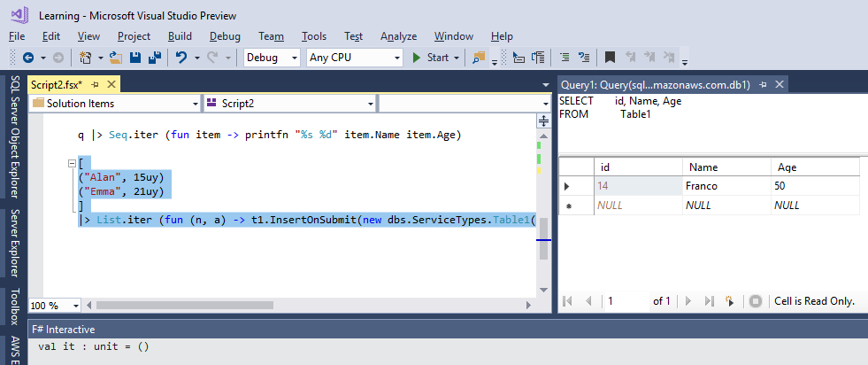Screen dimensions: 868x365
Task: Open the Test menu
Action: (353, 36)
